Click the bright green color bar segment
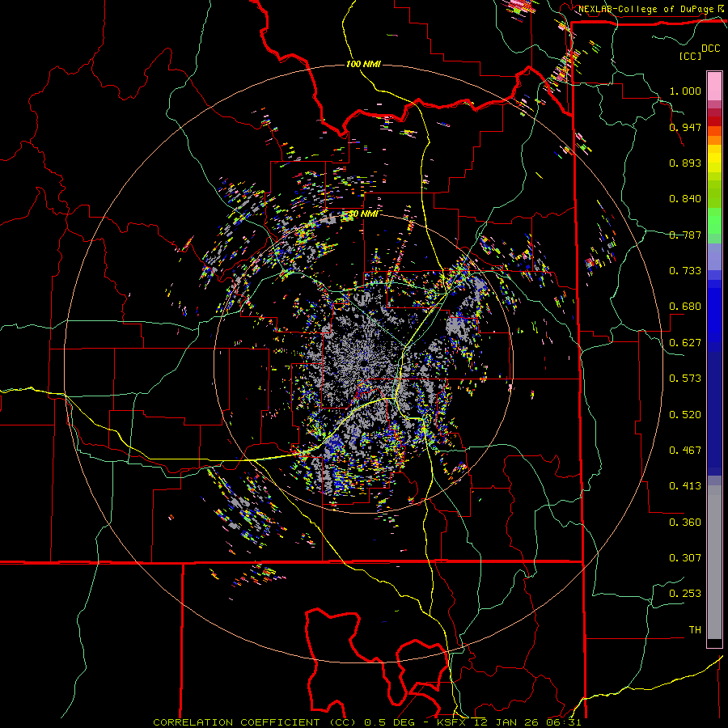The height and width of the screenshot is (728, 728). 714,221
